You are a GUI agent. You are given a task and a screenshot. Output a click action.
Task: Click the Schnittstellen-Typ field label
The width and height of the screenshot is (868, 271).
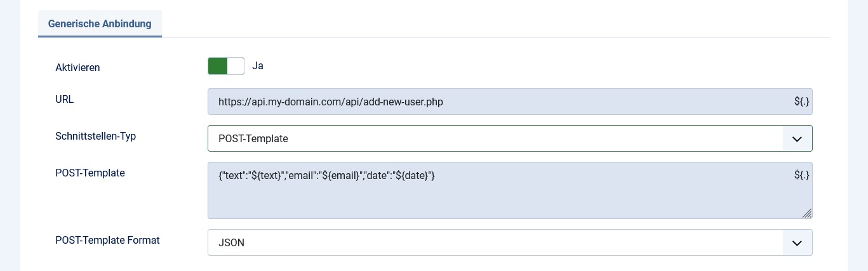click(95, 136)
